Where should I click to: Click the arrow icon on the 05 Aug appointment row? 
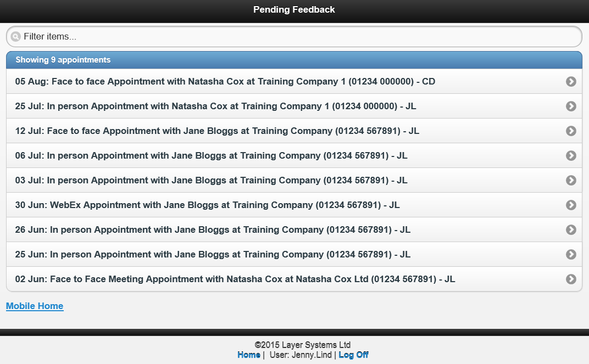click(x=571, y=81)
